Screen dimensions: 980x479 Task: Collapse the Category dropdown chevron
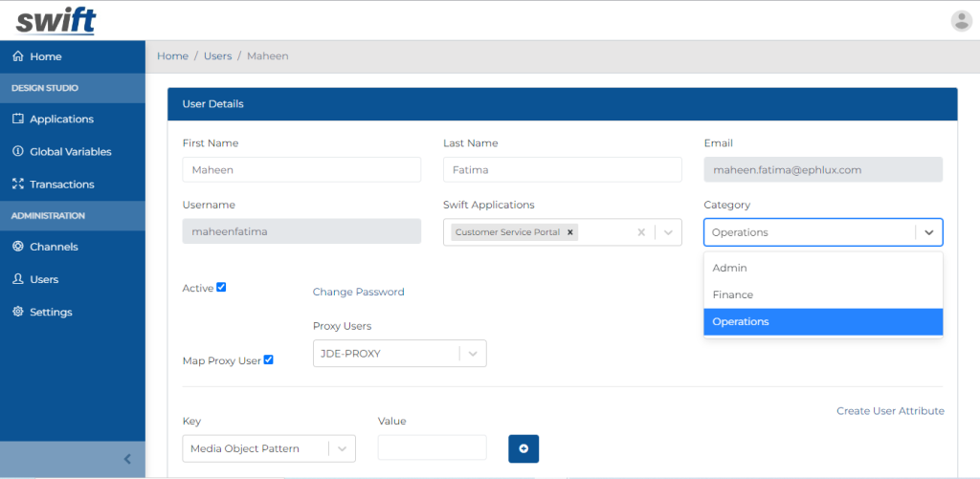pyautogui.click(x=928, y=232)
